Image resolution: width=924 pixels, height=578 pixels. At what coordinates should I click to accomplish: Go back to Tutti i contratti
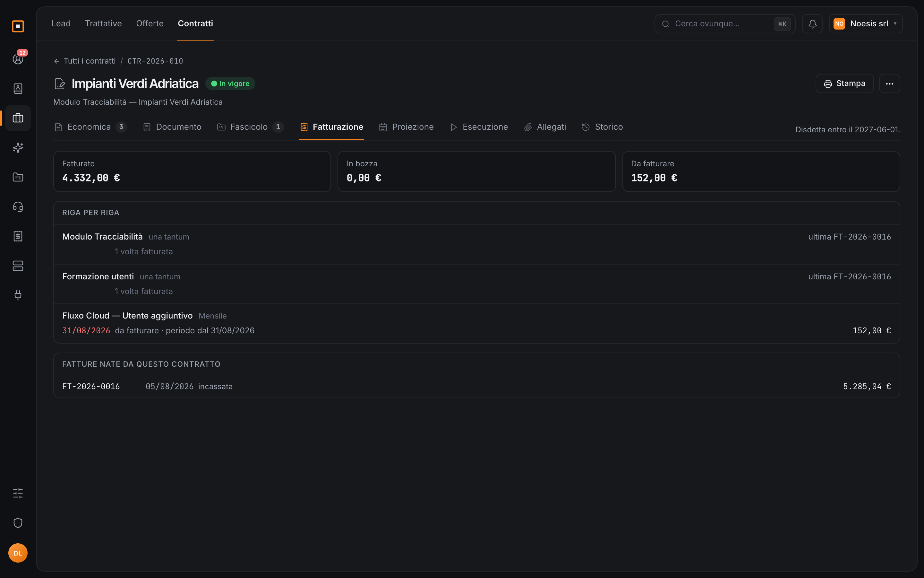pyautogui.click(x=85, y=61)
